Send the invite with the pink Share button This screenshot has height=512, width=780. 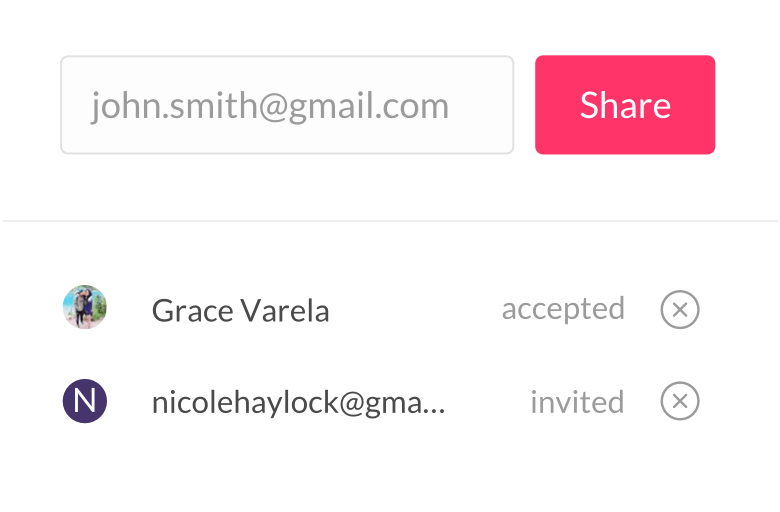coord(625,105)
